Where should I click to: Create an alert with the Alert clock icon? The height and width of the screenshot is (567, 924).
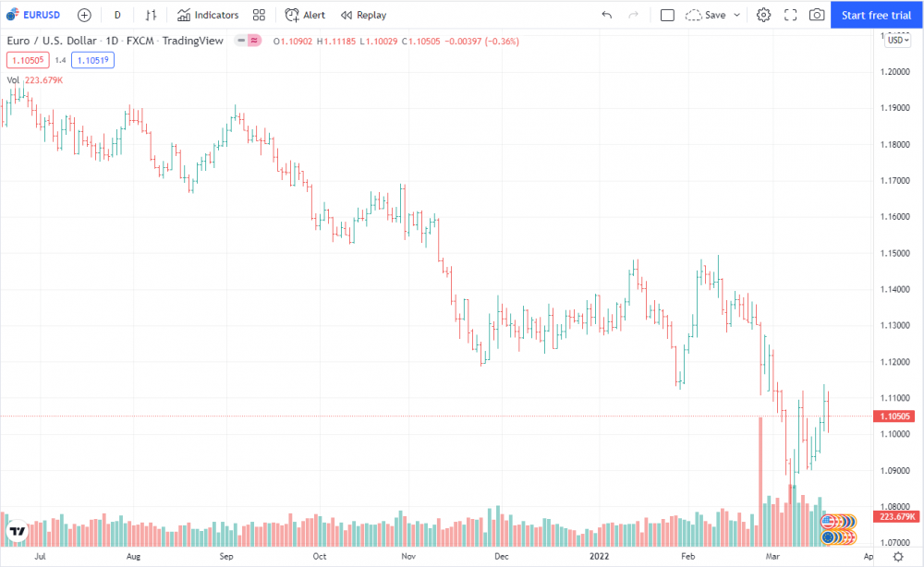click(305, 15)
